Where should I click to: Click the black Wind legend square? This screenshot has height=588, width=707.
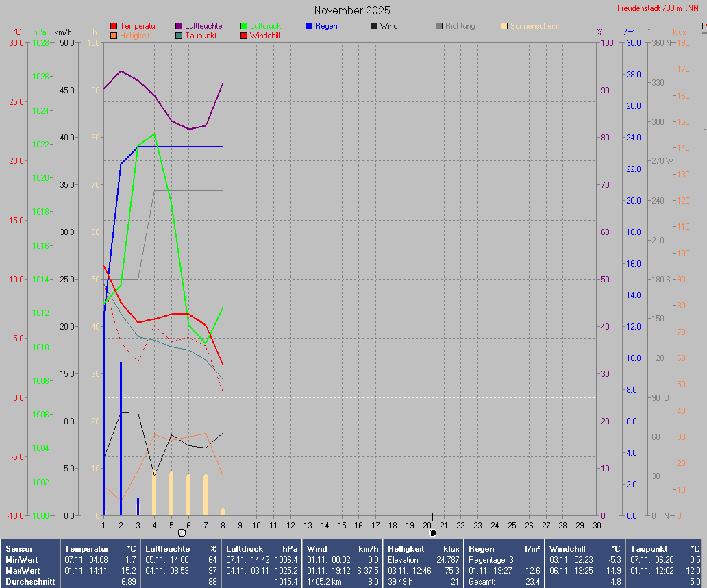374,26
